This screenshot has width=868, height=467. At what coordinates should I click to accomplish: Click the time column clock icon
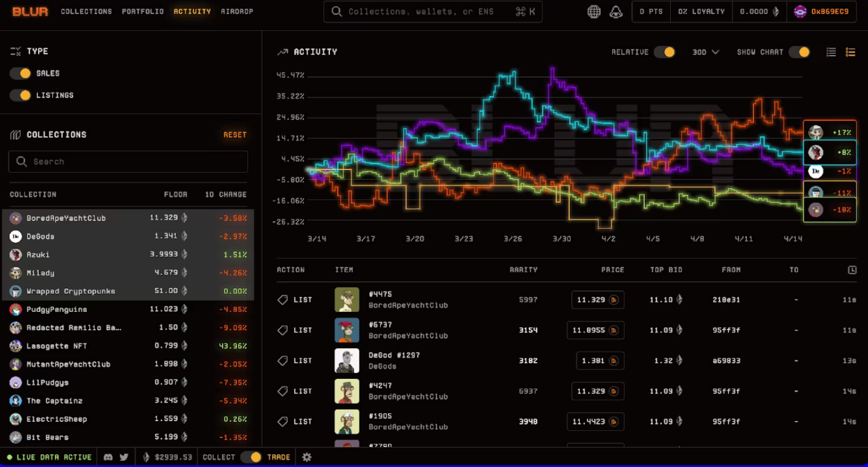point(852,270)
